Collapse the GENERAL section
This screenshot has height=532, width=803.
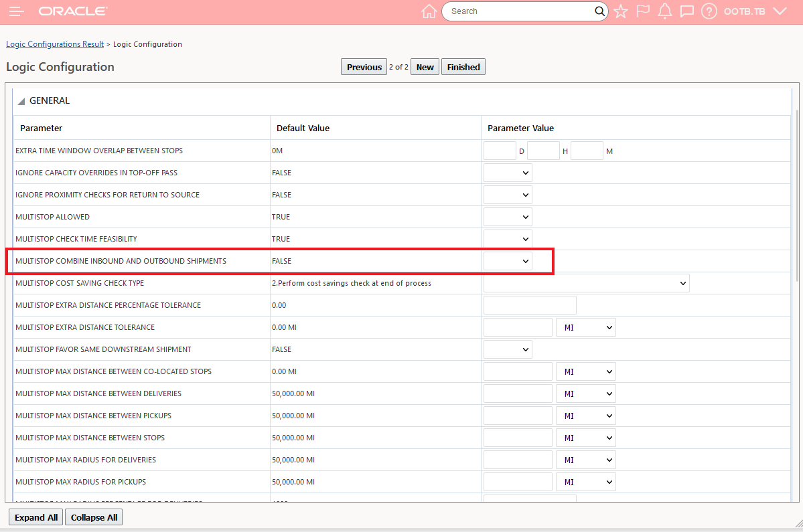pyautogui.click(x=21, y=101)
